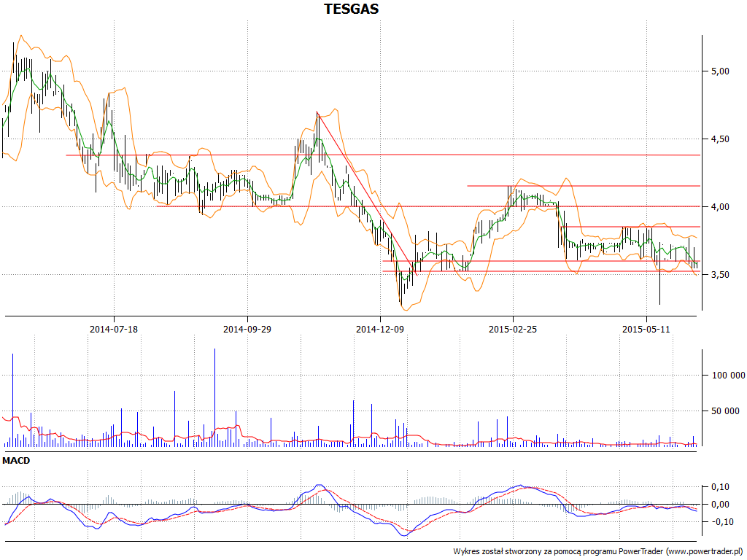This screenshot has height=560, width=747.
Task: Select the 2014-09-29 date label
Action: click(x=247, y=329)
